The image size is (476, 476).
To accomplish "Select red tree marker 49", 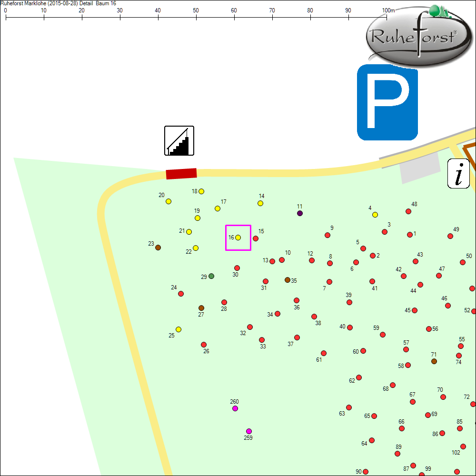I will [450, 236].
